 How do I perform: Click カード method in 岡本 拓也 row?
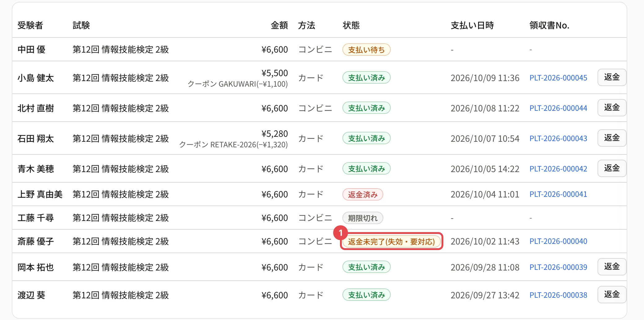[311, 267]
